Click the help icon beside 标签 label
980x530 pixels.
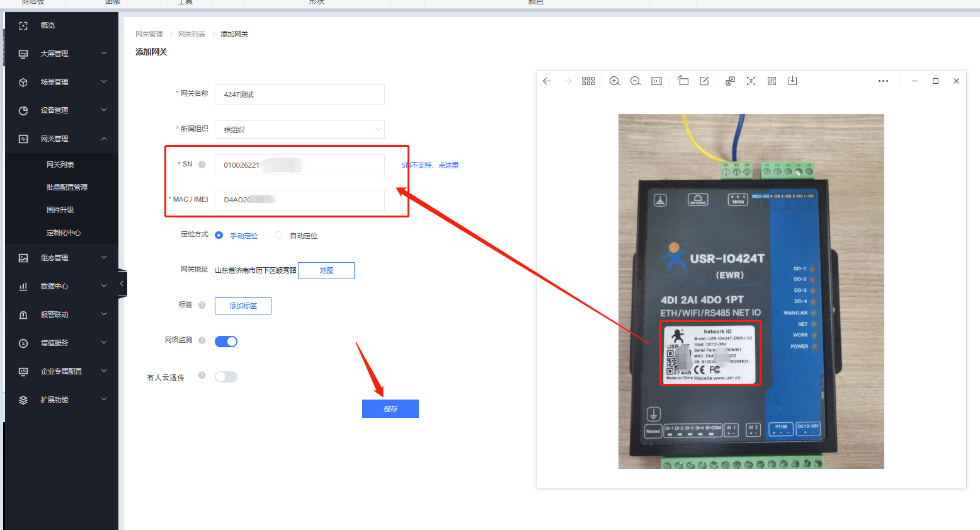[x=202, y=305]
